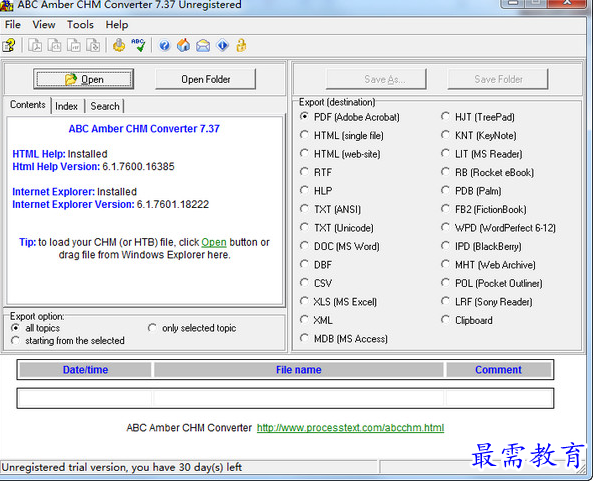Click the fourth grayed-out document toolbar icon
Screen dimensions: 593x487
coord(93,45)
